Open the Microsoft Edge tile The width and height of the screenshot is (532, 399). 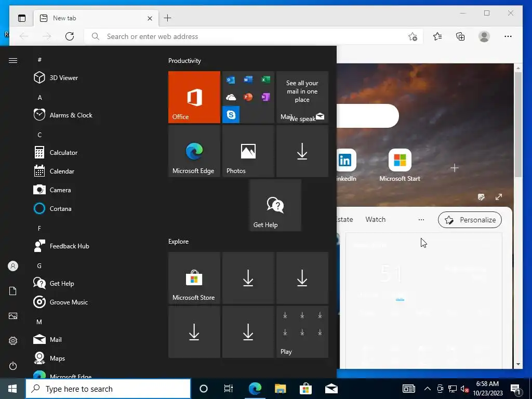[x=194, y=151]
